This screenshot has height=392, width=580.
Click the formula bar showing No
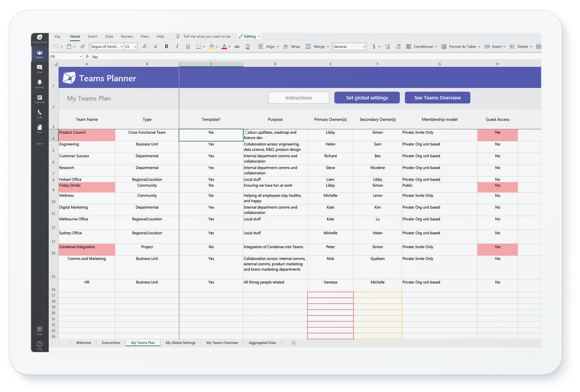[x=316, y=57]
